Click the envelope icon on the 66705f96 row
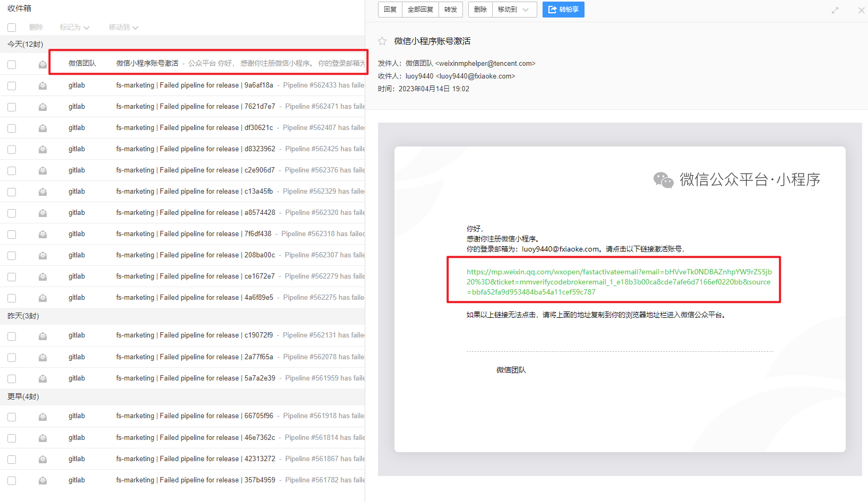This screenshot has width=868, height=502. (x=42, y=417)
